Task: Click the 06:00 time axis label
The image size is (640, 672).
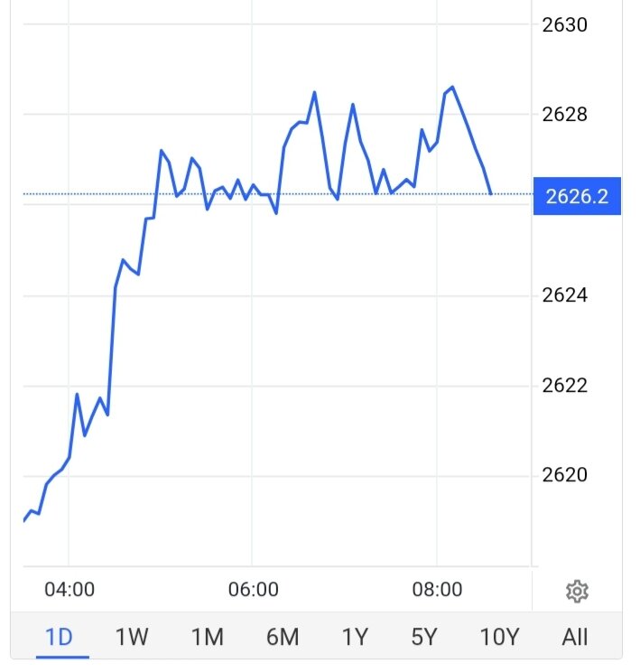Action: pyautogui.click(x=254, y=590)
